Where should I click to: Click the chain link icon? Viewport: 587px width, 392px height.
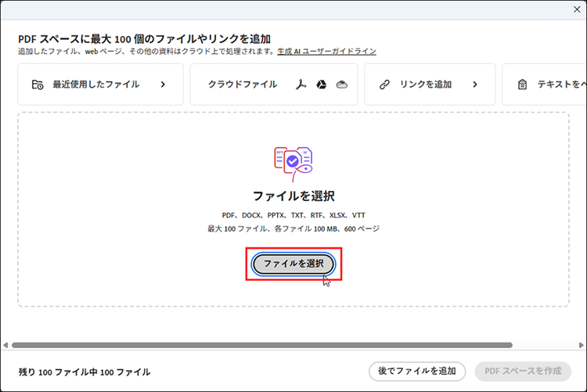point(384,85)
